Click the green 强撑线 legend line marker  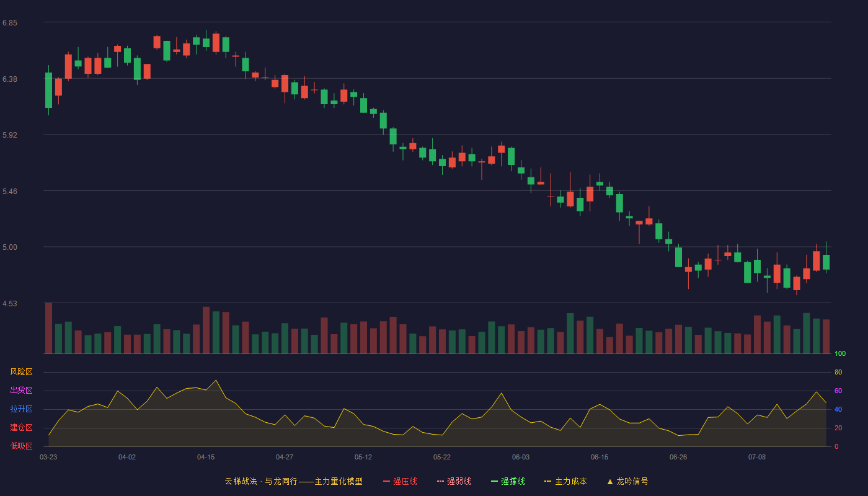pyautogui.click(x=494, y=482)
